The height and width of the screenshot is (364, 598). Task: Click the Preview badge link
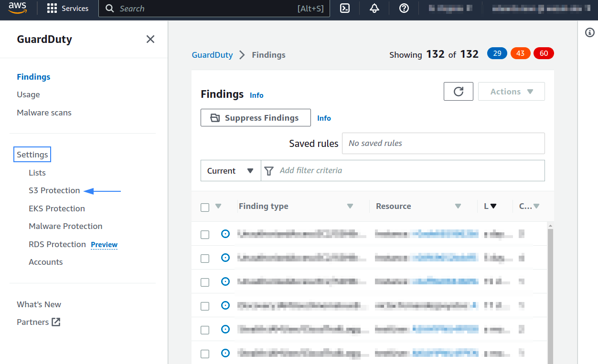click(104, 245)
